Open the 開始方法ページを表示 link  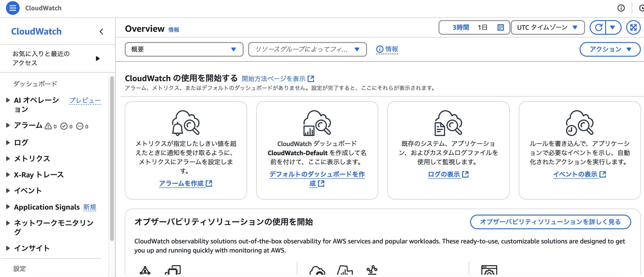tap(273, 79)
